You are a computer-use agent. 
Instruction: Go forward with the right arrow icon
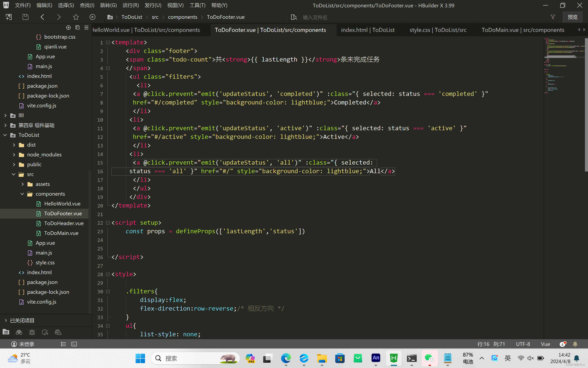point(59,17)
